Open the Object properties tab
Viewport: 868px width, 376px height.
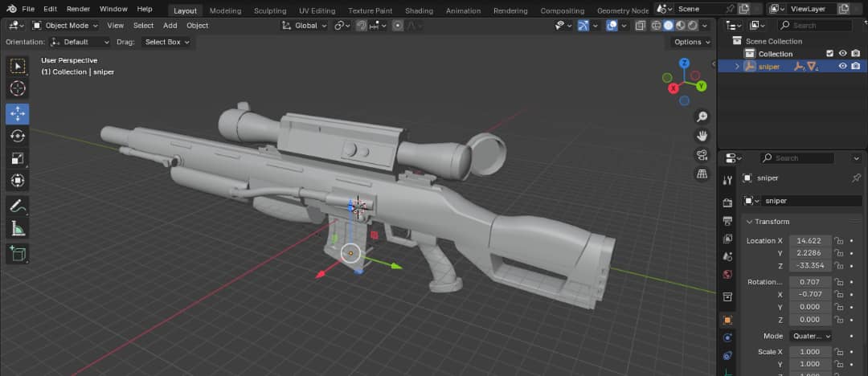coord(728,320)
